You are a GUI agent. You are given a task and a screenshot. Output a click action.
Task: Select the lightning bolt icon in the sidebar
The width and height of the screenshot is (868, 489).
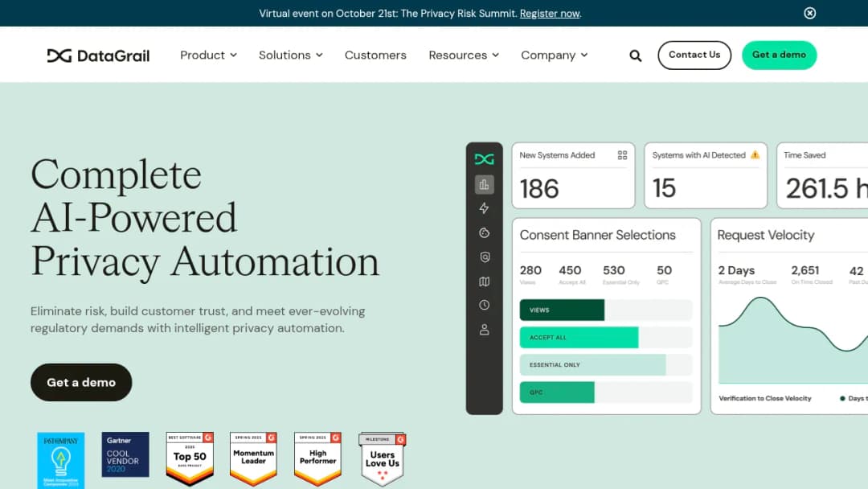(x=484, y=208)
